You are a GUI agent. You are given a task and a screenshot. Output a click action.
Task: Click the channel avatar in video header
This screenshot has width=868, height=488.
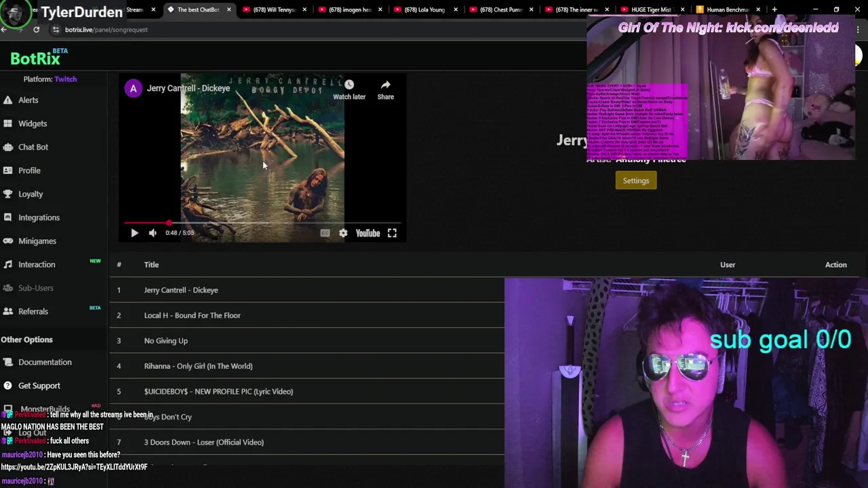coord(133,88)
